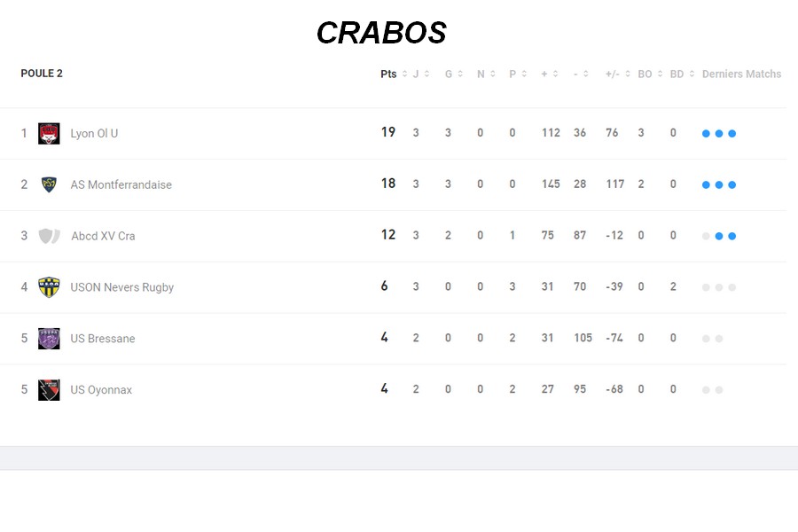The height and width of the screenshot is (532, 798).
Task: Click the US Oyonnax team logo
Action: click(49, 390)
